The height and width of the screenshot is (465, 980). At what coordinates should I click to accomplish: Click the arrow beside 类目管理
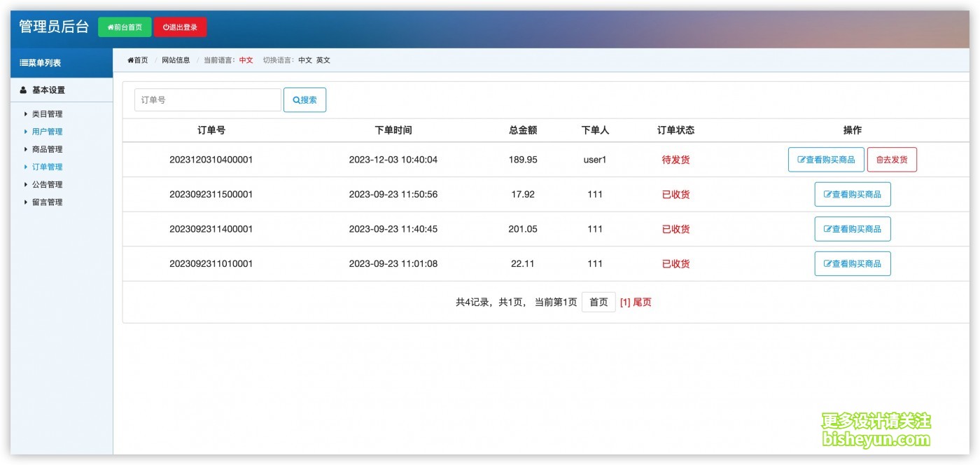26,114
